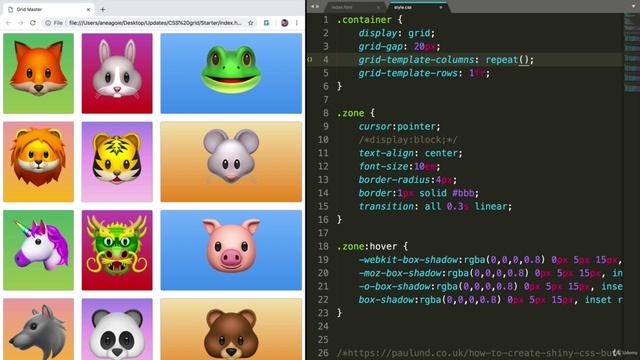Click the grid-template-rows line
This screenshot has height=360, width=640.
[x=424, y=73]
